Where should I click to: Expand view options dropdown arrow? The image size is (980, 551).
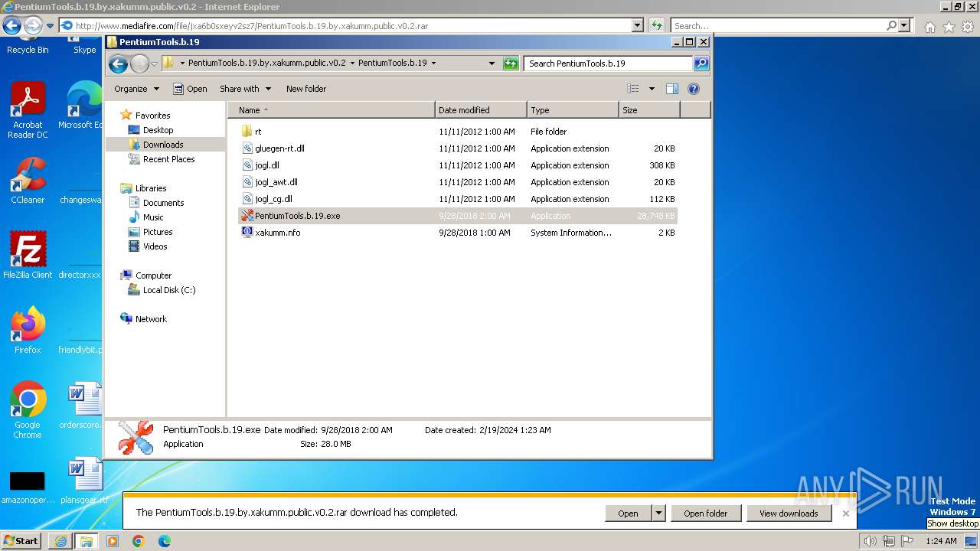tap(652, 89)
